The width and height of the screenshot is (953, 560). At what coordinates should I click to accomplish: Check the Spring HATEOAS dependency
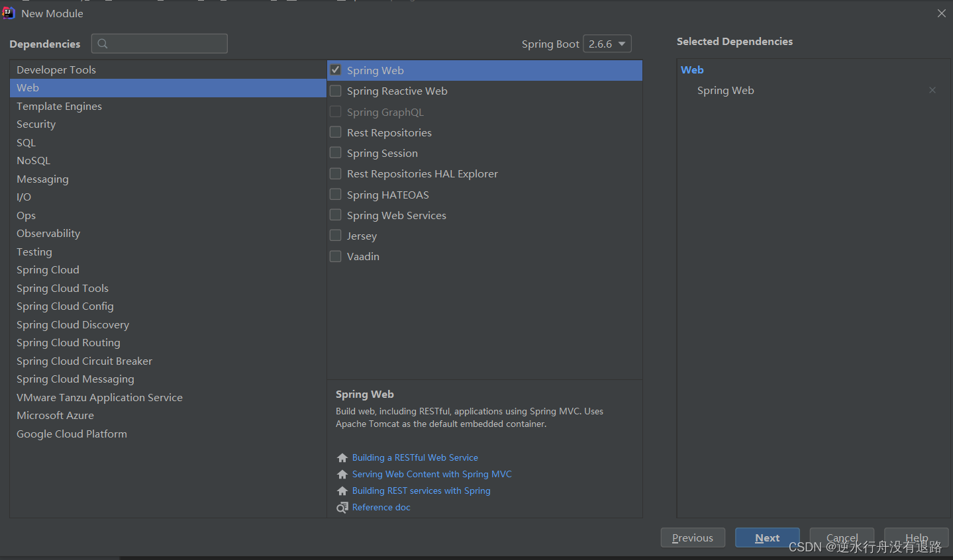pyautogui.click(x=336, y=195)
